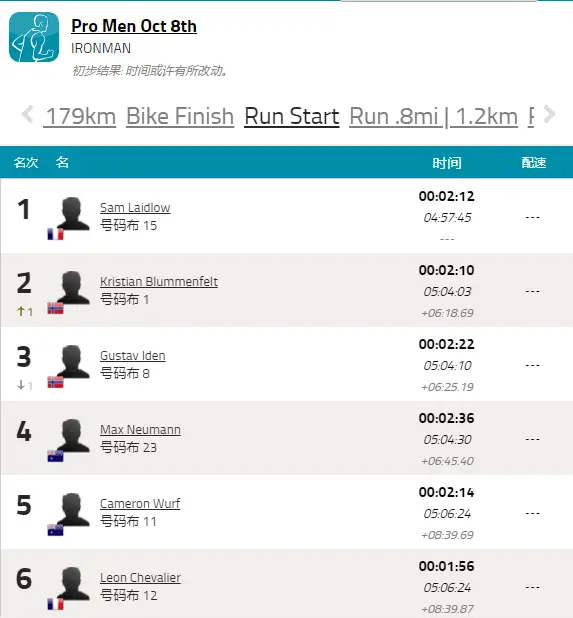Click the Australian flag under Cameron Wurf
This screenshot has height=618, width=573.
point(56,530)
